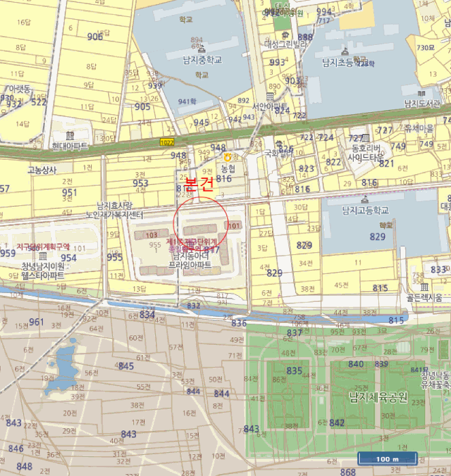Click parcel number 845
The image size is (451, 476).
click(x=126, y=366)
